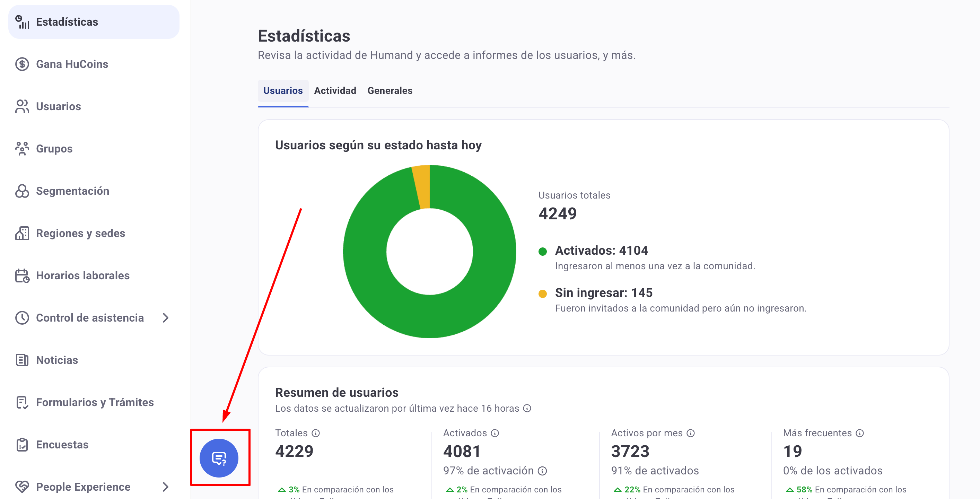Switch to the Actividad tab
980x499 pixels.
click(x=335, y=90)
